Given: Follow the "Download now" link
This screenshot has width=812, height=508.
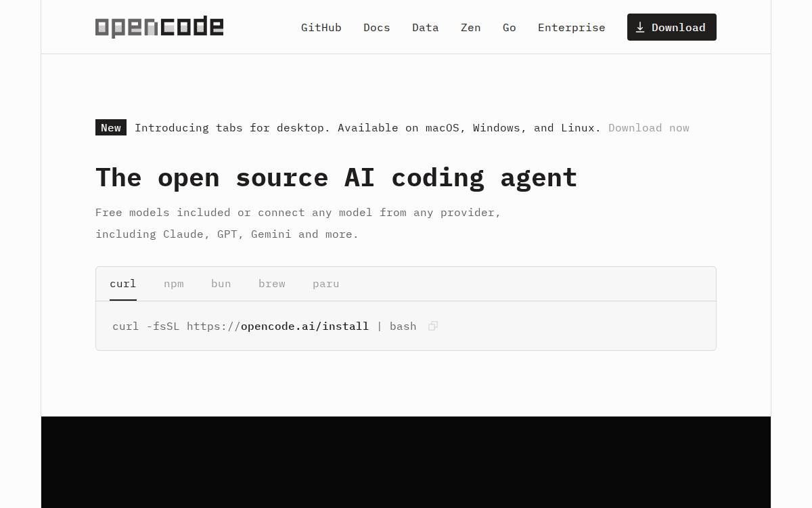Looking at the screenshot, I should point(649,127).
